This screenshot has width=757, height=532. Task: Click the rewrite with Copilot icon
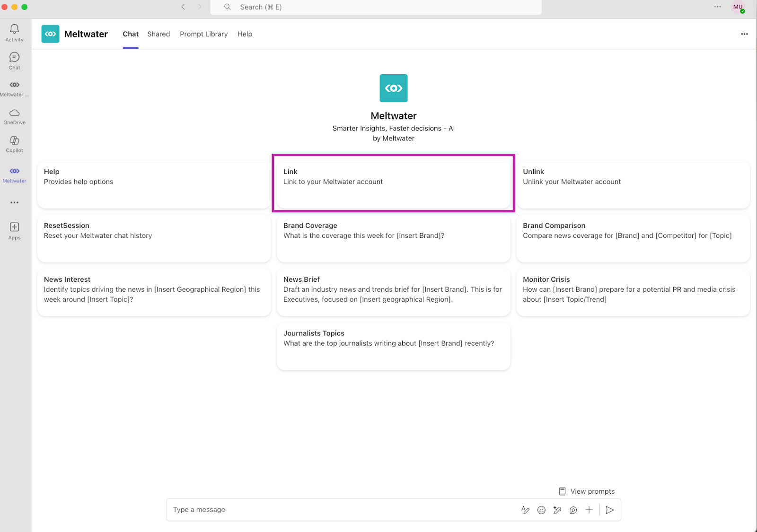pos(557,510)
